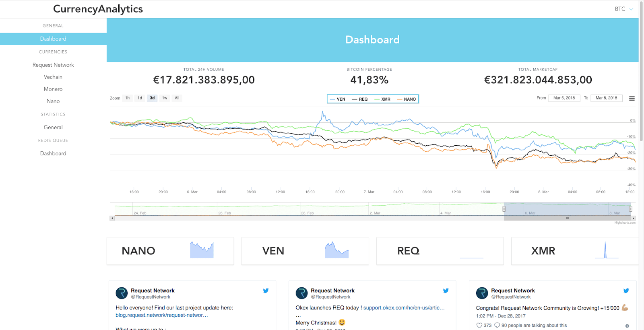Screen dimensions: 644x330
Task: Open the NANO sparkline card
Action: click(x=170, y=251)
